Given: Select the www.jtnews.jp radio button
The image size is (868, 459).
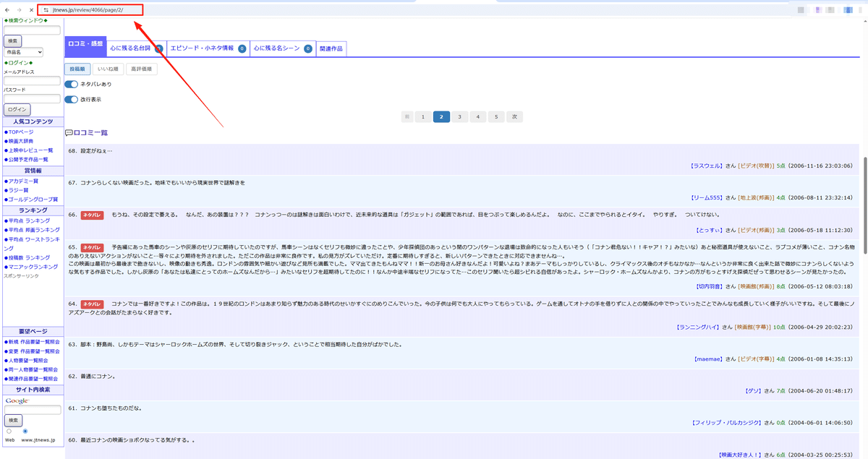Looking at the screenshot, I should coord(25,432).
